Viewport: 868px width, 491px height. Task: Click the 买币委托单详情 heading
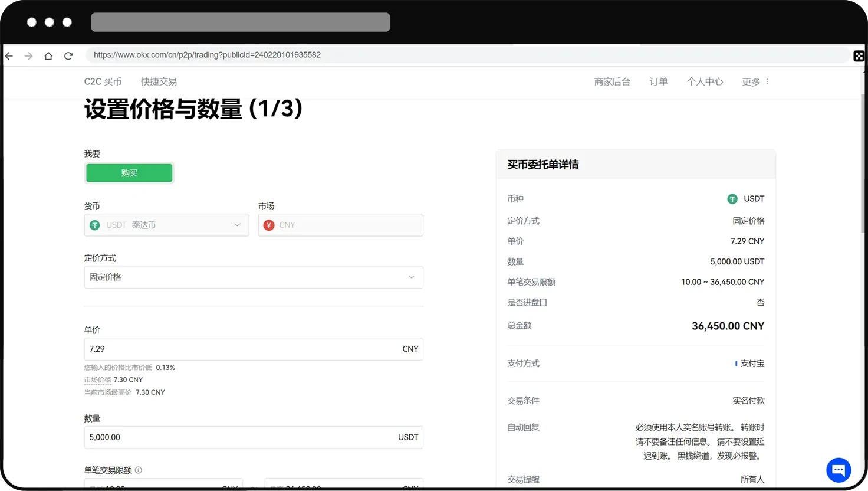(543, 165)
